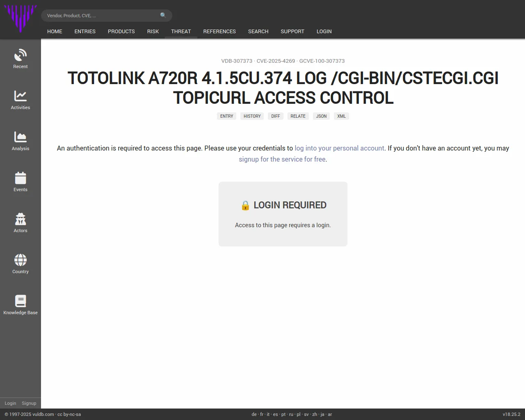The image size is (525, 420).
Task: Follow 'log into your personal account' link
Action: point(340,148)
